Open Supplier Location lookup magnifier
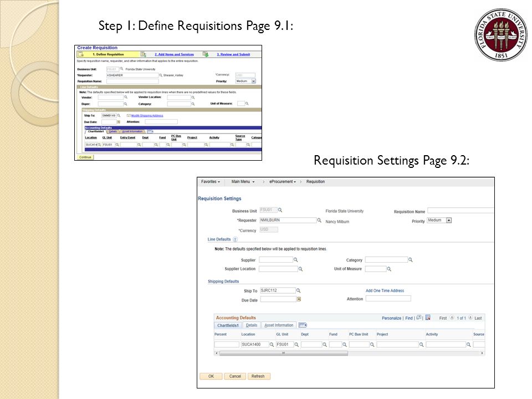The width and height of the screenshot is (532, 399). 300,269
